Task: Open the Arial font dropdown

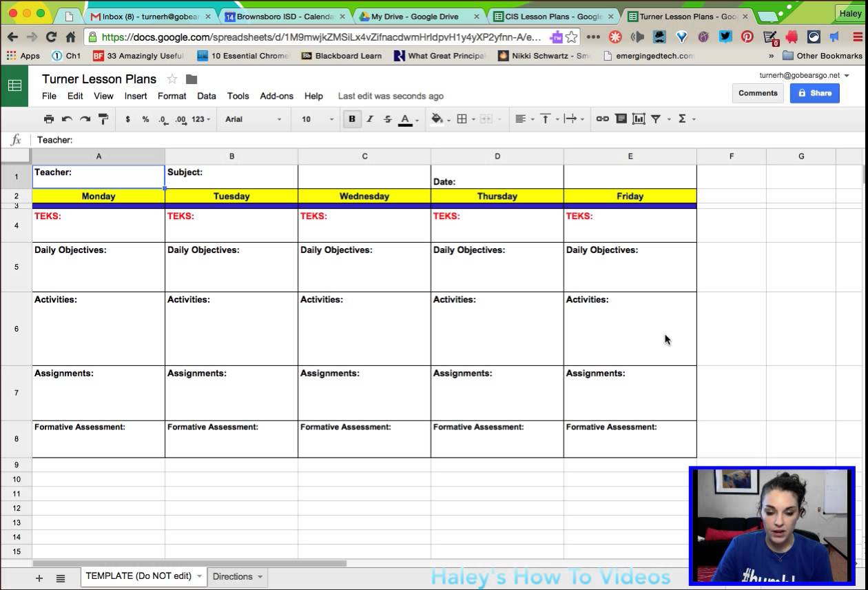Action: [253, 119]
